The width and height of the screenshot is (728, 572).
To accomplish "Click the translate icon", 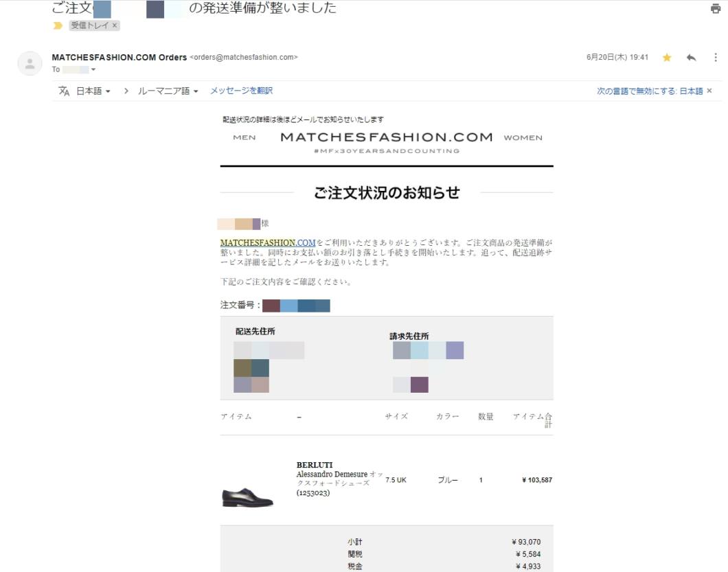I will (64, 91).
